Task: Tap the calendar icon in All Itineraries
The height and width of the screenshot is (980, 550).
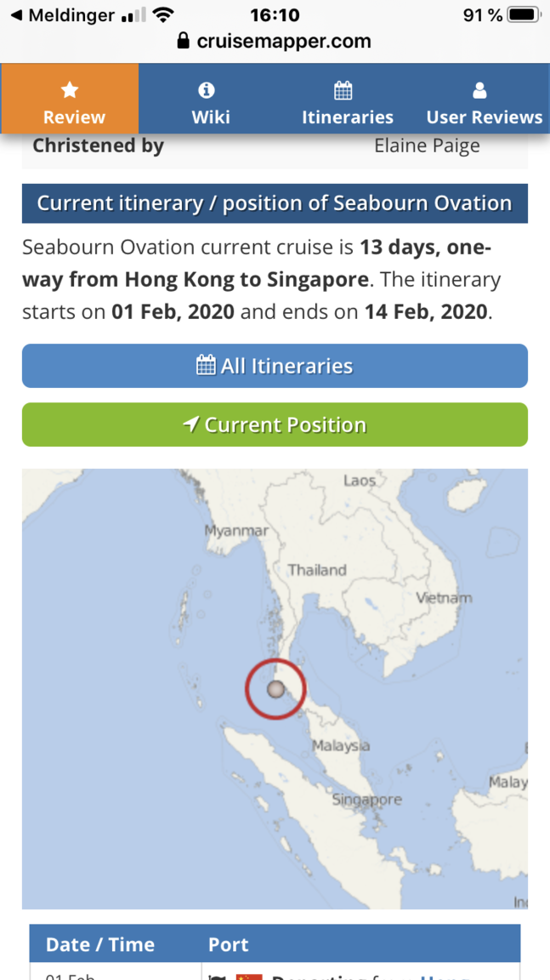Action: pyautogui.click(x=206, y=365)
